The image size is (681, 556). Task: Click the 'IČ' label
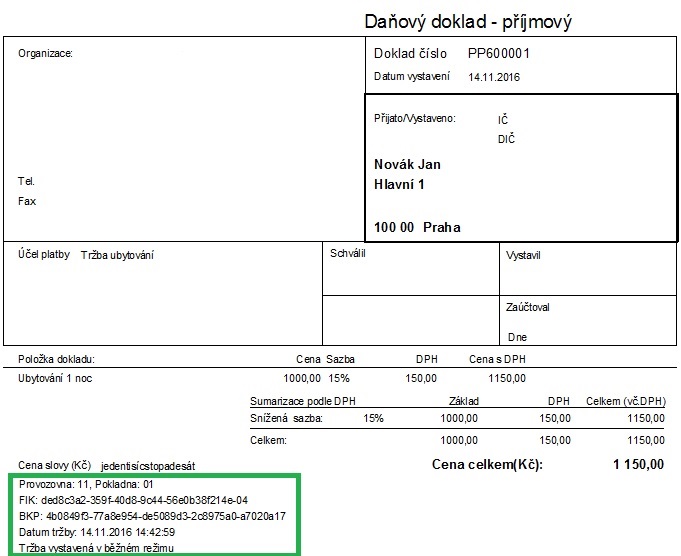(503, 119)
